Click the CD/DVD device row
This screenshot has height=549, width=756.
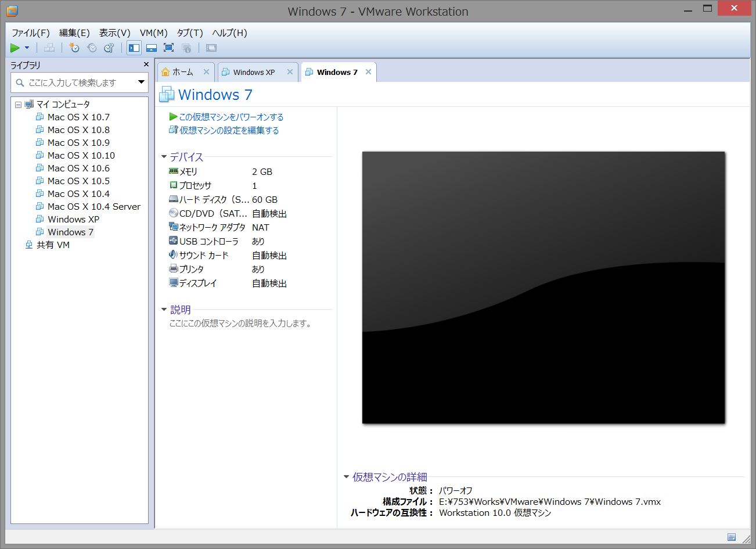coord(250,213)
